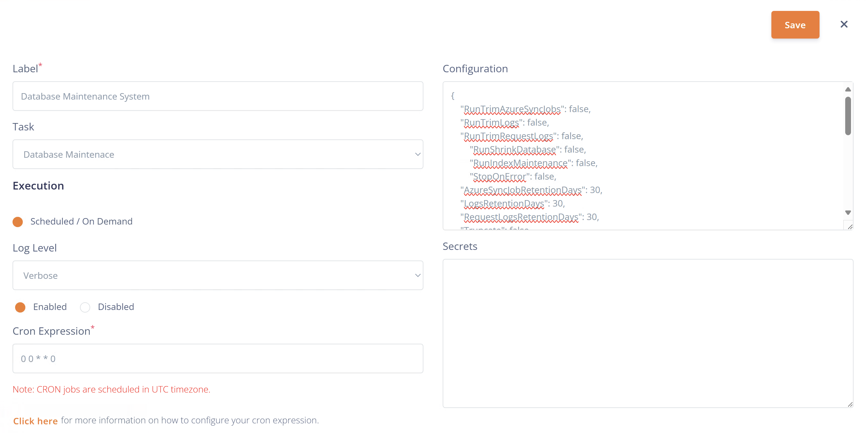The image size is (868, 433).
Task: Click the Secrets textarea resize handle
Action: (x=850, y=404)
